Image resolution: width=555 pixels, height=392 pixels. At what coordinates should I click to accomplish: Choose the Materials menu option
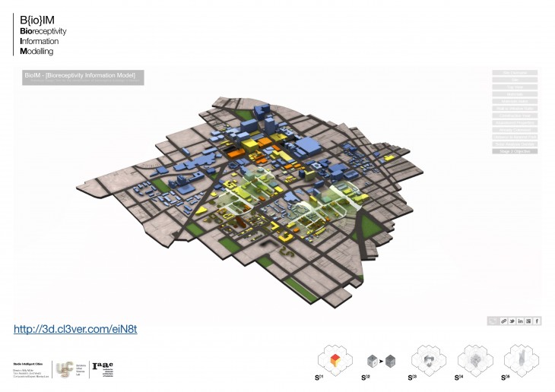[x=515, y=94]
